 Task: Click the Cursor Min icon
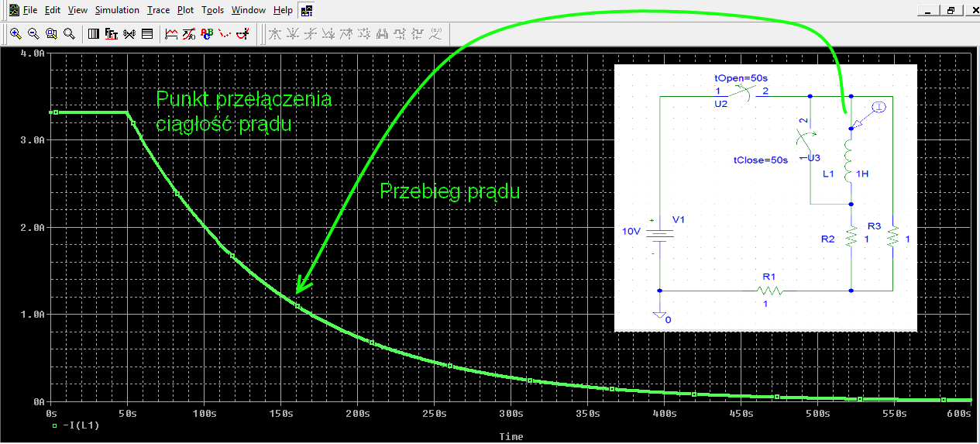coord(328,33)
